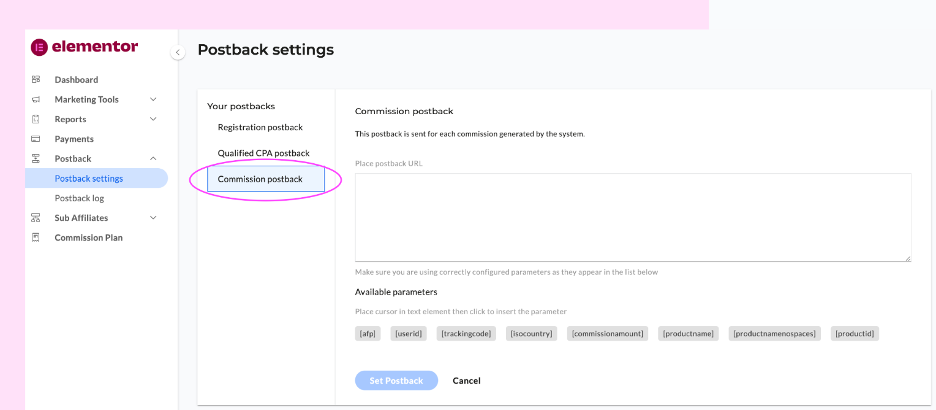Click the Elementor logo icon
936x410 pixels.
point(39,47)
